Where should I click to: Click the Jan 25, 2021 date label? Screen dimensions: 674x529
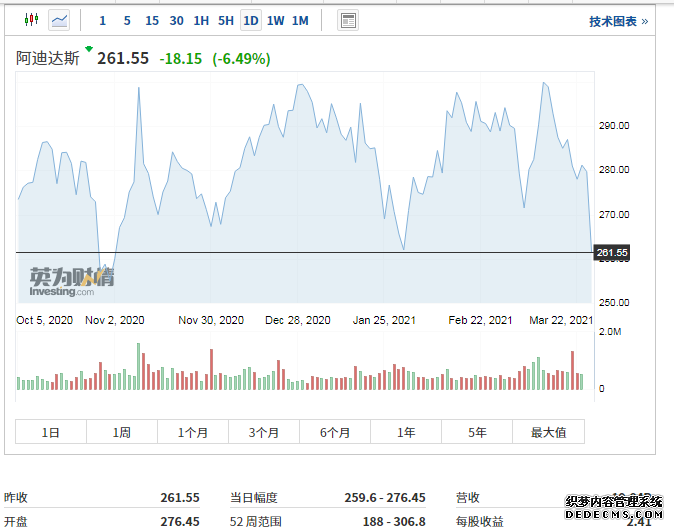point(384,320)
